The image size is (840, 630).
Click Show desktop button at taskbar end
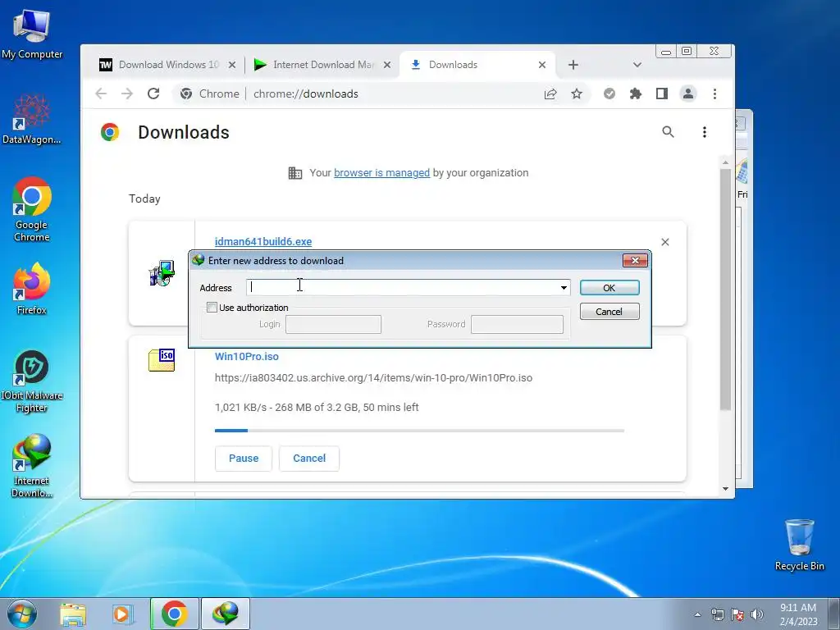click(x=834, y=614)
